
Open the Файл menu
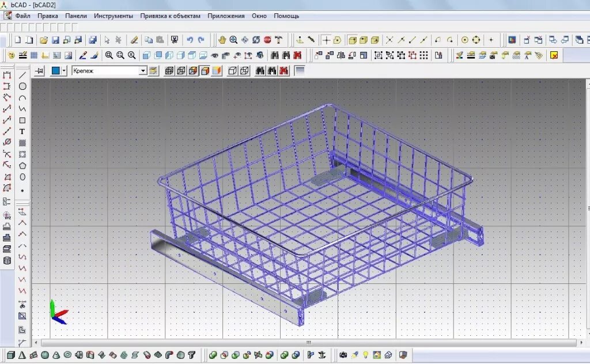(x=22, y=16)
